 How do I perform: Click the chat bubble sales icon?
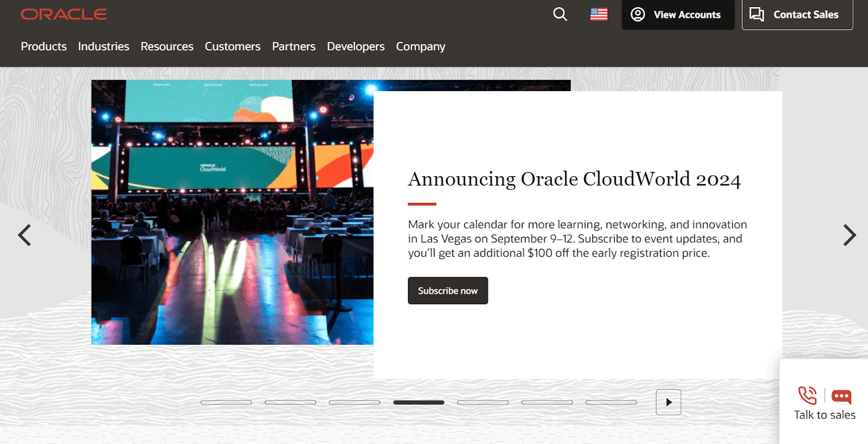[x=841, y=397]
